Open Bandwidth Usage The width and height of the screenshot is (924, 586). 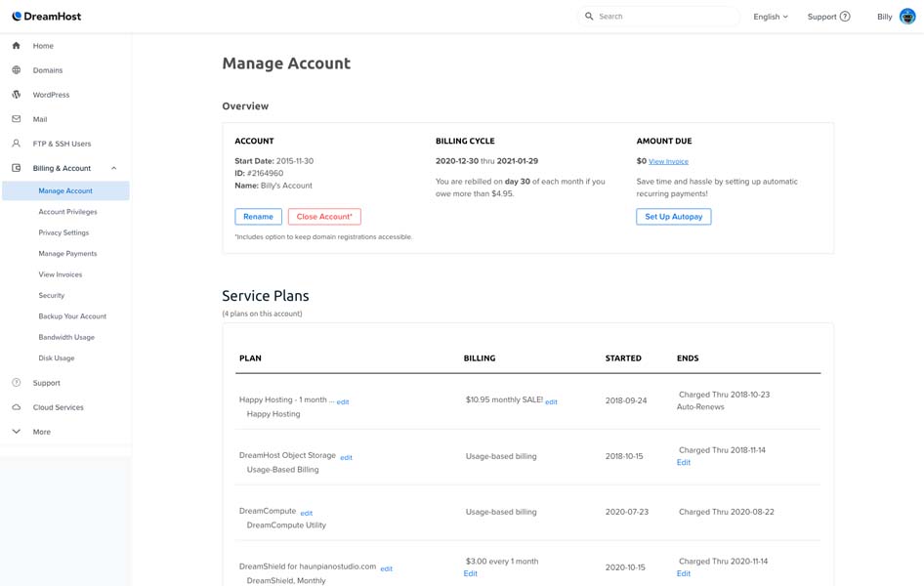click(66, 337)
